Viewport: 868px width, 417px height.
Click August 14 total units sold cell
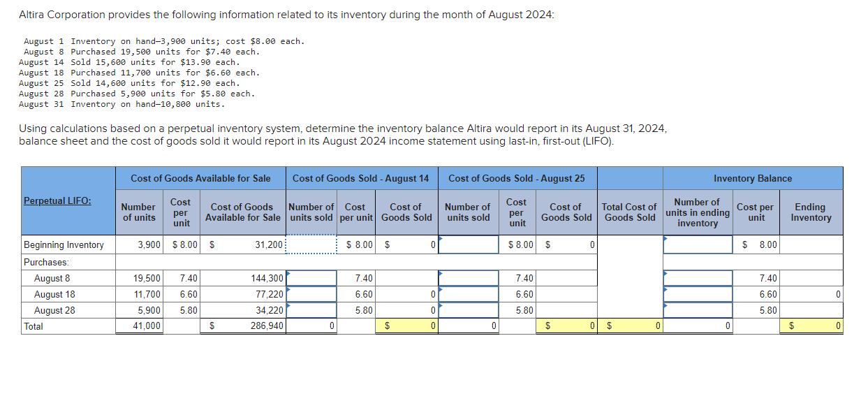(x=311, y=326)
